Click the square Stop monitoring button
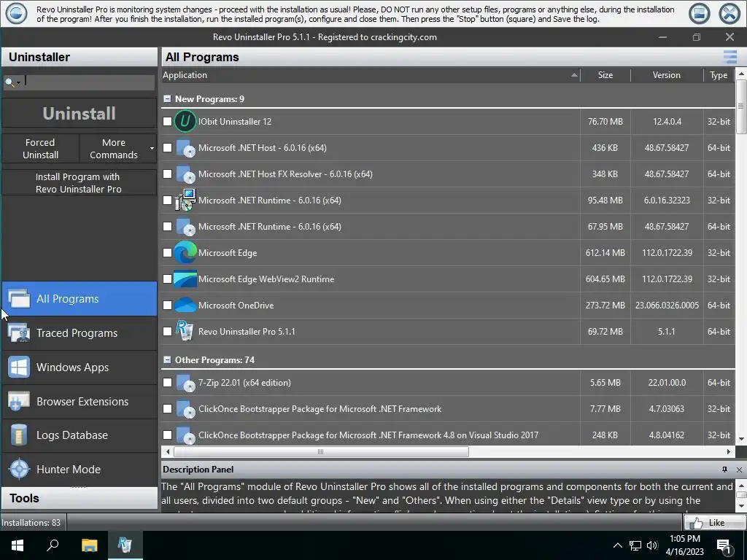 [x=699, y=13]
